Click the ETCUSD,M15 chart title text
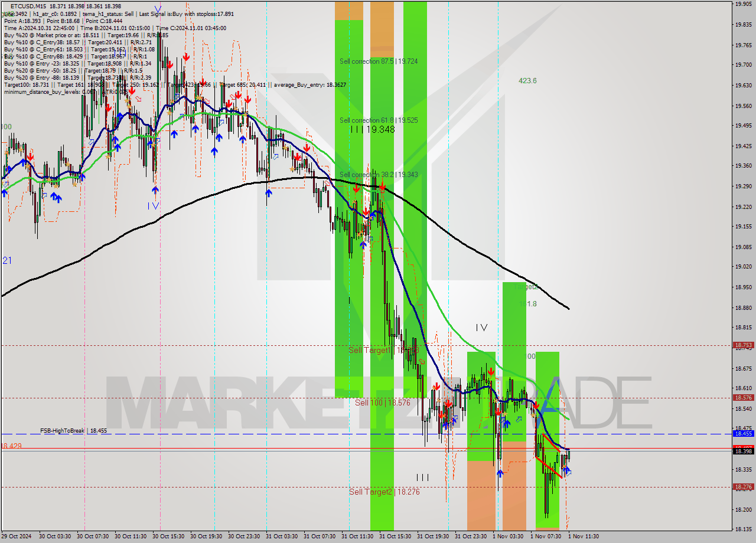The height and width of the screenshot is (543, 756). [x=29, y=5]
